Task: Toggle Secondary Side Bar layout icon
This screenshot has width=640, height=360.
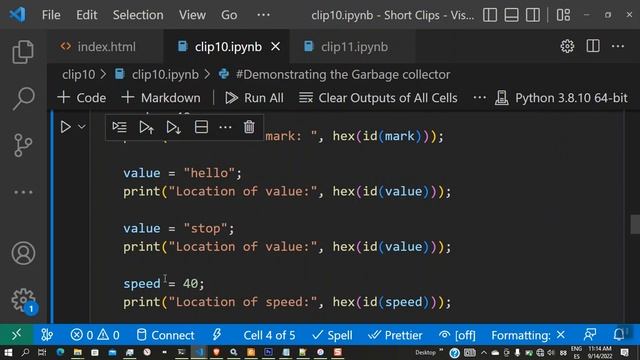Action: (x=533, y=15)
